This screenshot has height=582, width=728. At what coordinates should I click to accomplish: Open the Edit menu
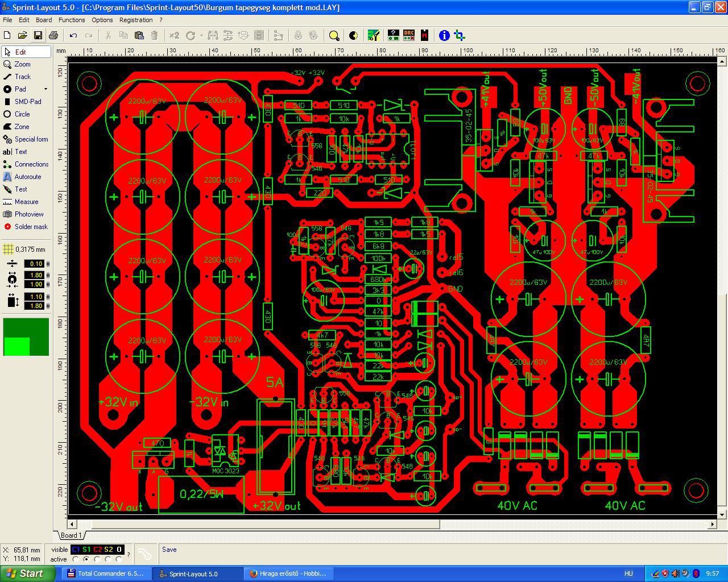(24, 20)
